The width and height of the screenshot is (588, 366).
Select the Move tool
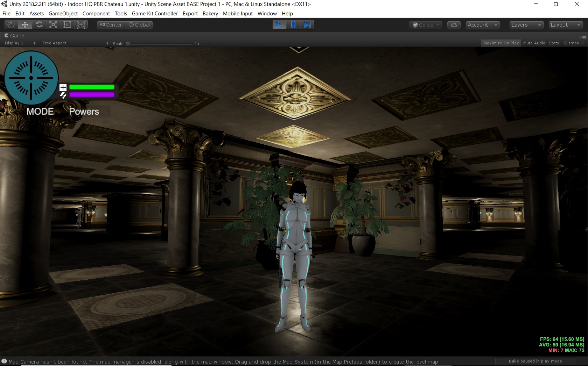(24, 24)
